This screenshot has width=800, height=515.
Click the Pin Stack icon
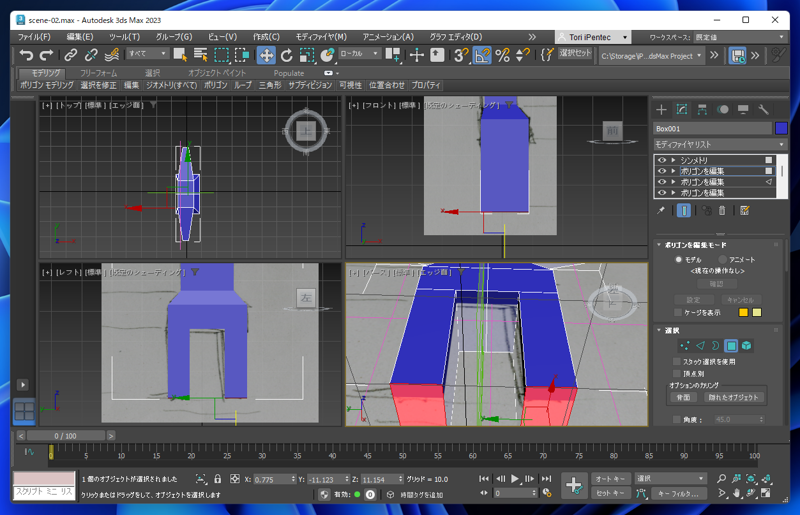pos(661,210)
